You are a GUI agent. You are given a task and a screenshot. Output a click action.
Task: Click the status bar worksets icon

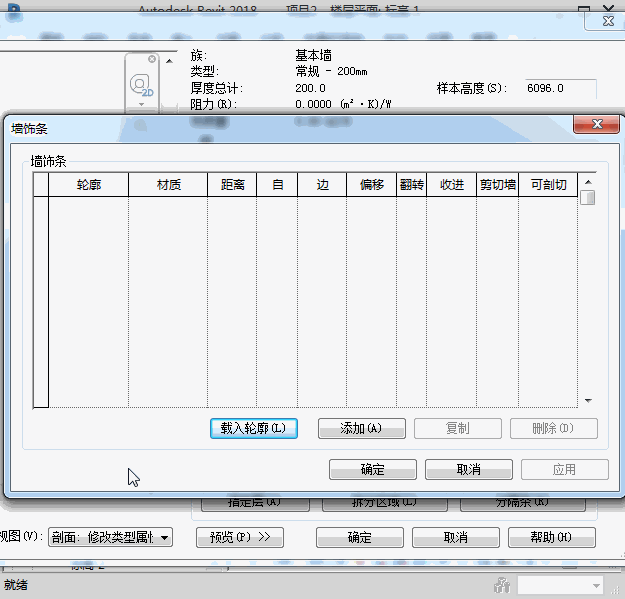(502, 586)
